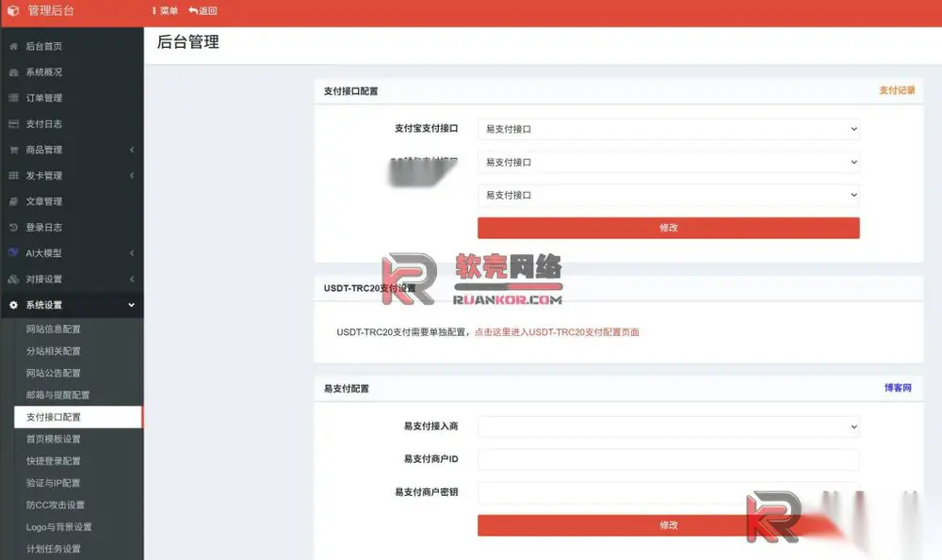Image resolution: width=942 pixels, height=560 pixels.
Task: Expand the 对接设置 submenu chevron
Action: [132, 280]
